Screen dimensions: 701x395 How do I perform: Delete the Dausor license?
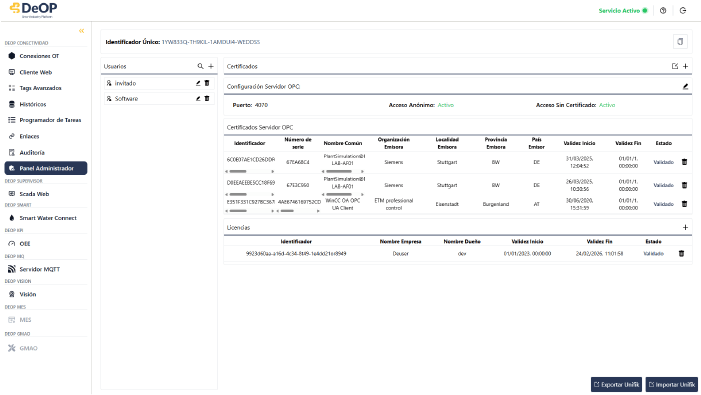point(681,253)
